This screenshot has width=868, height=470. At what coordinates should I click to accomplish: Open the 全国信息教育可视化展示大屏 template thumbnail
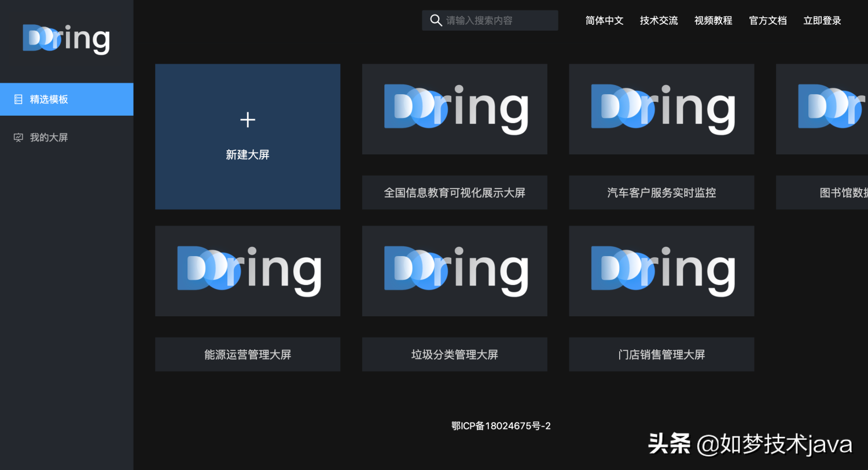(455, 109)
